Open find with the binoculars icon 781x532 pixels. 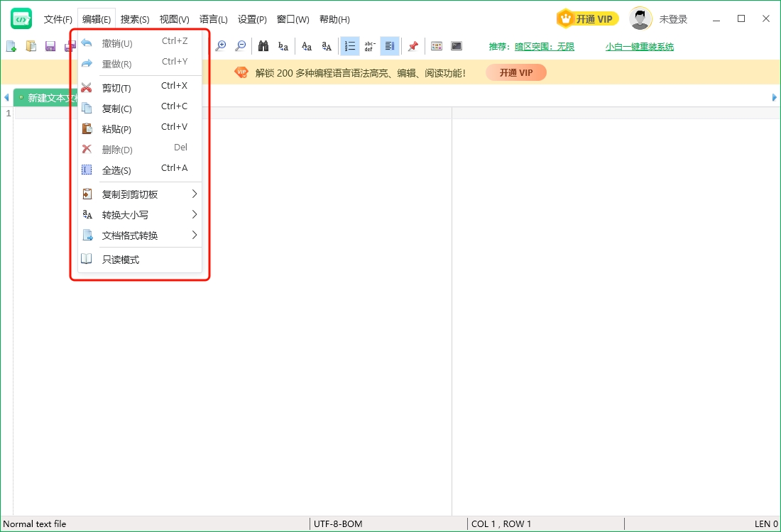(263, 46)
